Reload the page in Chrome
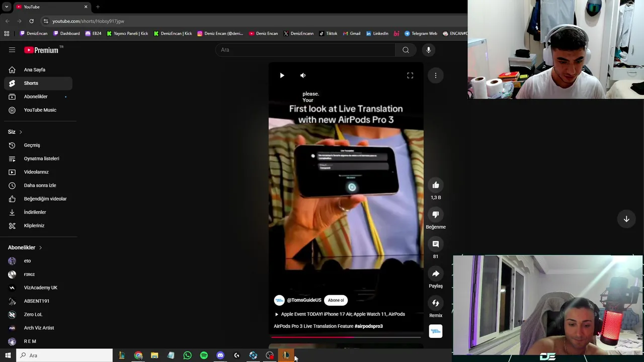The width and height of the screenshot is (644, 362). [x=31, y=21]
